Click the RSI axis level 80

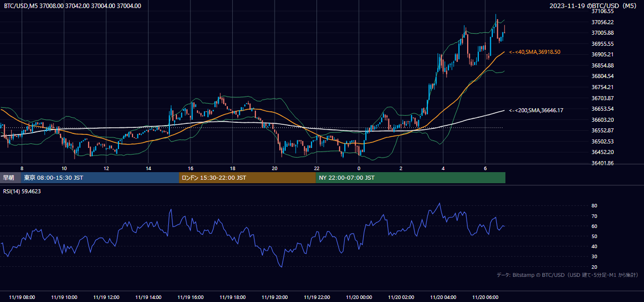coord(595,206)
